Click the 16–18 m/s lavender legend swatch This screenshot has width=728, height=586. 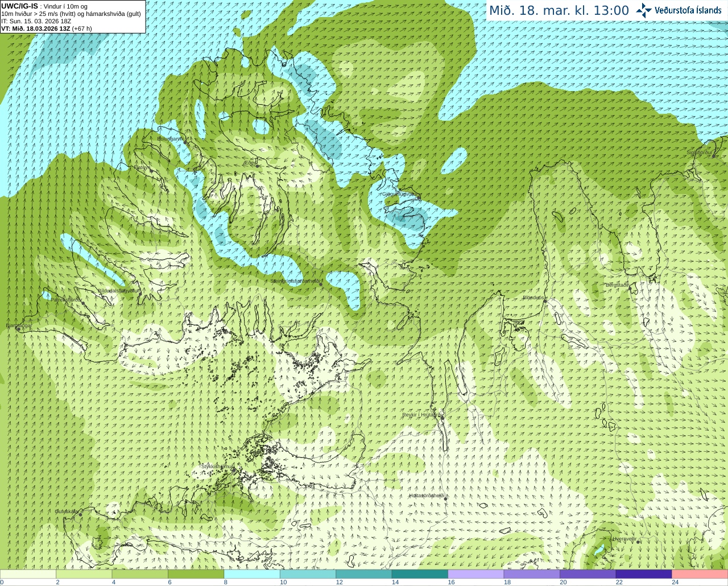pos(476,574)
